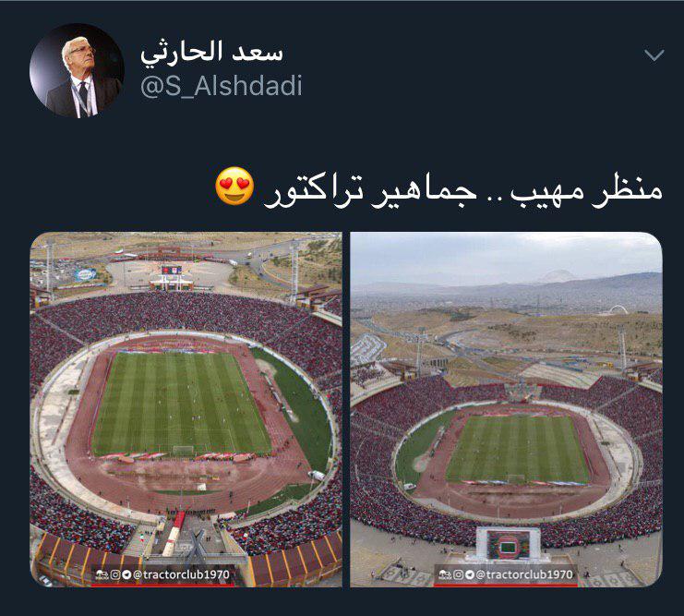Open the left aerial stadium photo
The width and height of the screenshot is (684, 616).
186,409
